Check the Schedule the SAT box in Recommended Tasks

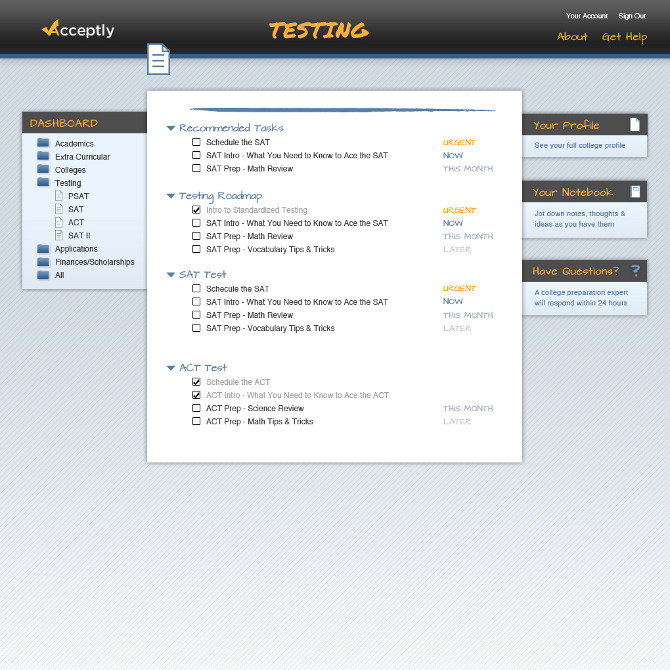coord(197,143)
